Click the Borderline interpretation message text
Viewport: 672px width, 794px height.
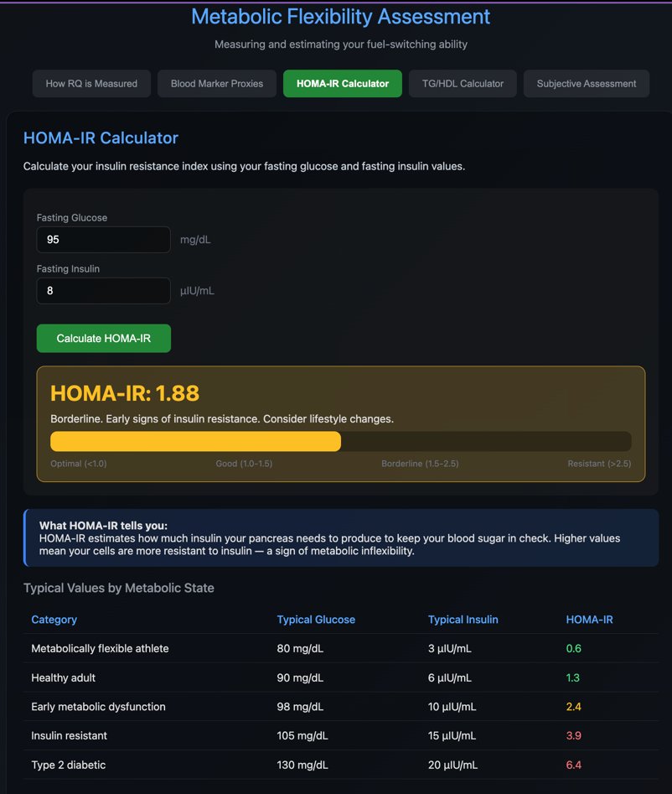[222, 418]
